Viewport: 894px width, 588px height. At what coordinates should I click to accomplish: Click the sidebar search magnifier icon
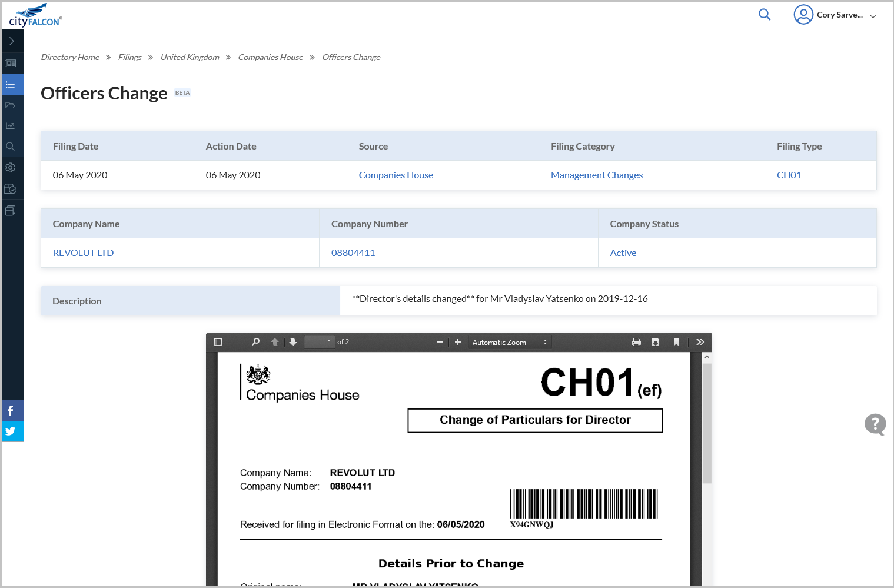[x=11, y=147]
